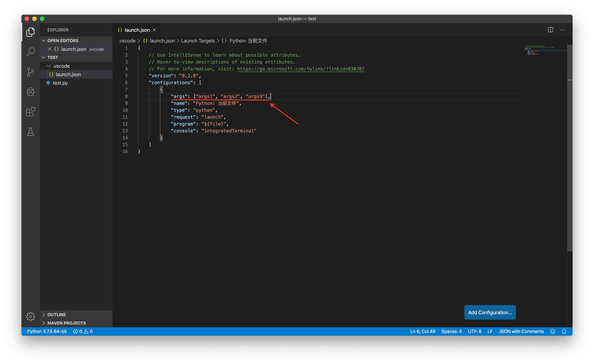Select Python 3.7.5 64-bit interpreter

coord(47,331)
